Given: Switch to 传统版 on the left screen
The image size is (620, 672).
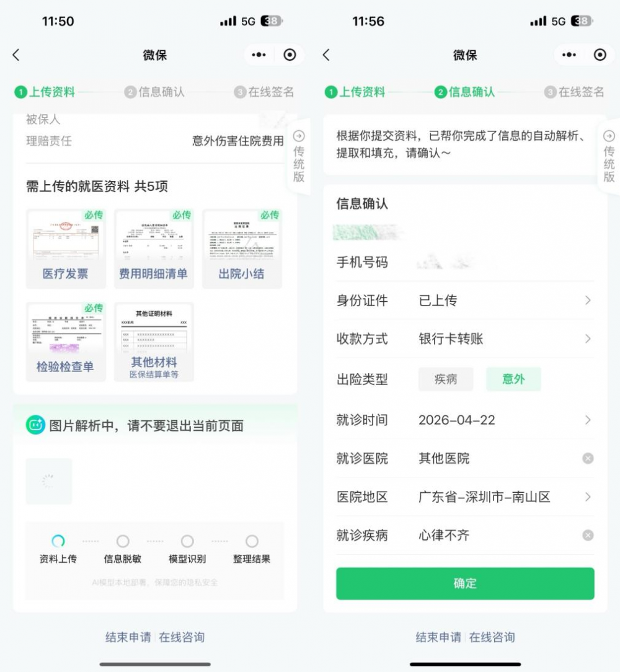Looking at the screenshot, I should (299, 157).
